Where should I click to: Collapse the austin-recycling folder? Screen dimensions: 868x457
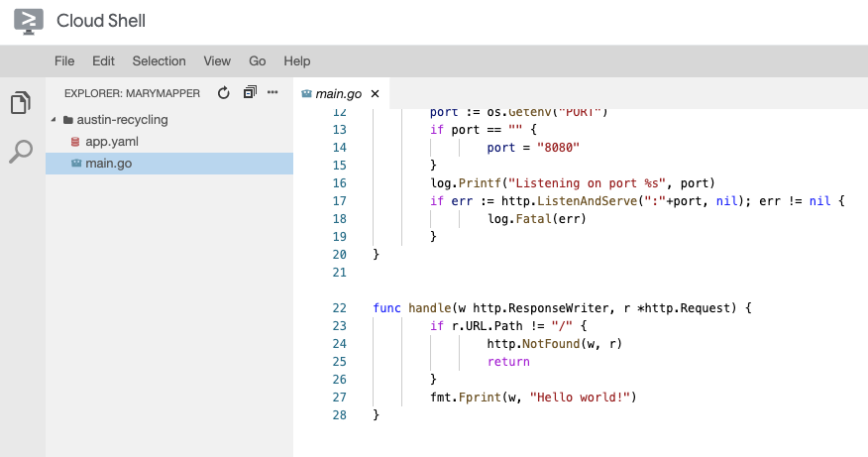click(54, 120)
